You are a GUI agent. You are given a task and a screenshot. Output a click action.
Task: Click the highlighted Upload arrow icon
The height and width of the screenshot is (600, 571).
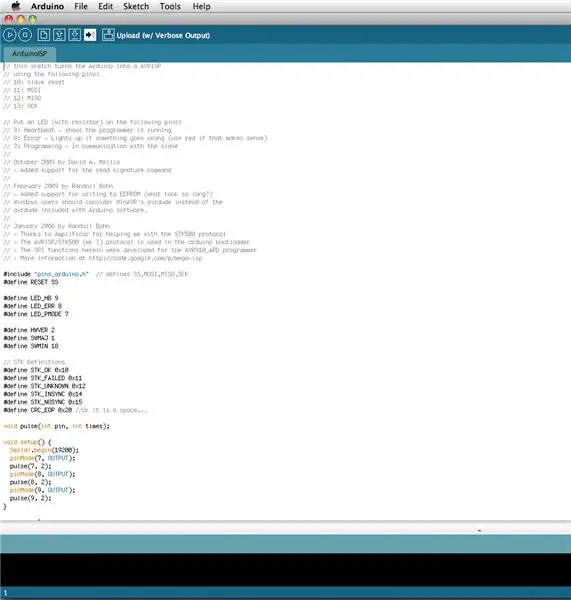click(x=90, y=35)
